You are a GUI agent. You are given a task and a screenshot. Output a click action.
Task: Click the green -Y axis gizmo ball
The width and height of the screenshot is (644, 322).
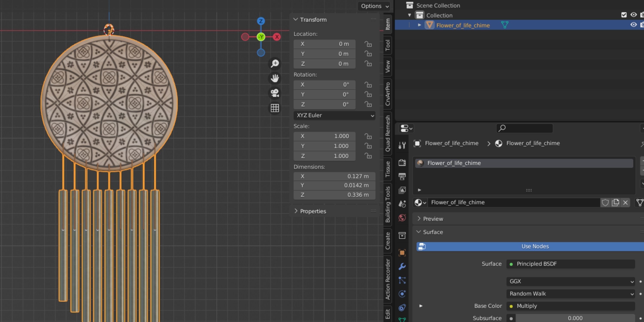click(x=261, y=37)
